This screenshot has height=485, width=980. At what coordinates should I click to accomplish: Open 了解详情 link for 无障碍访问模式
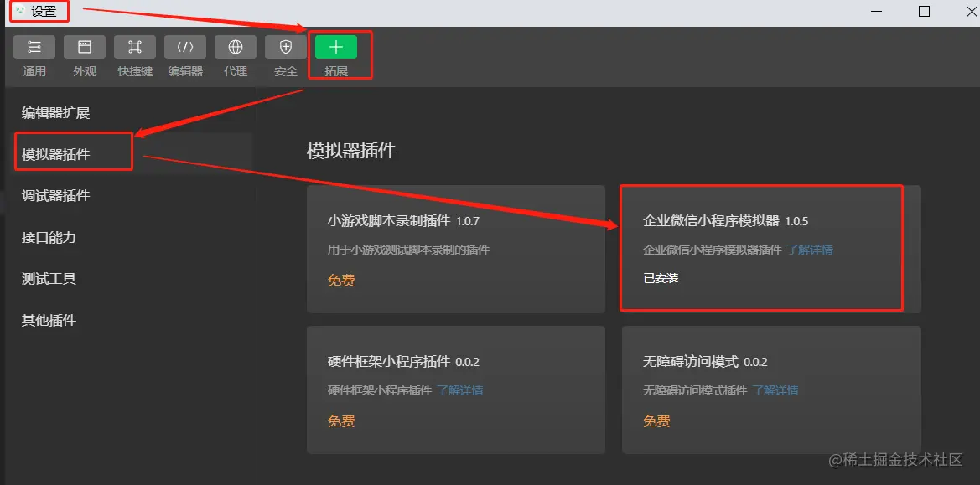coord(775,390)
